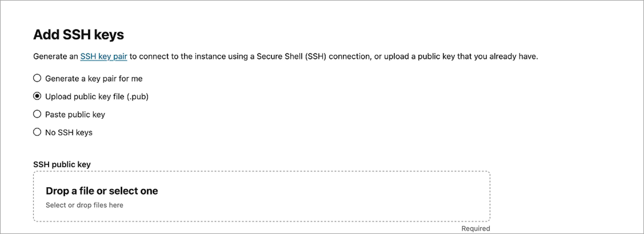Click the "No SSH keys" label text
This screenshot has width=644, height=234.
[x=69, y=132]
